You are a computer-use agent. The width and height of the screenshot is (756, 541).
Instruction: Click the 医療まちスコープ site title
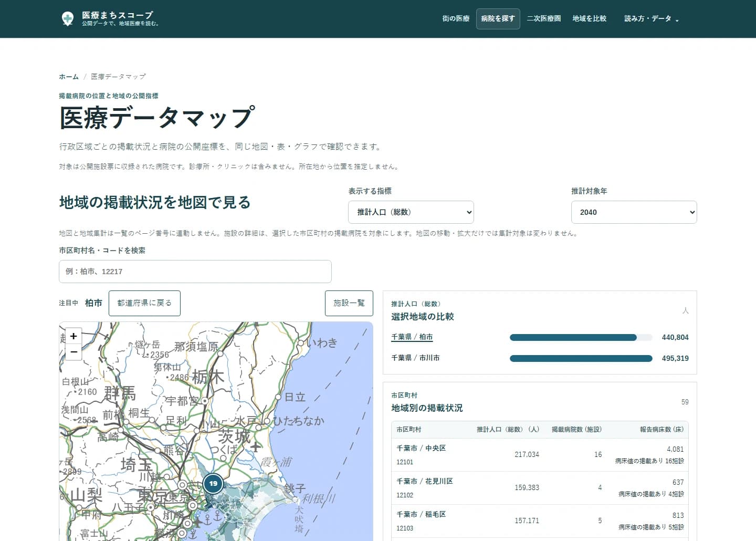tap(118, 15)
